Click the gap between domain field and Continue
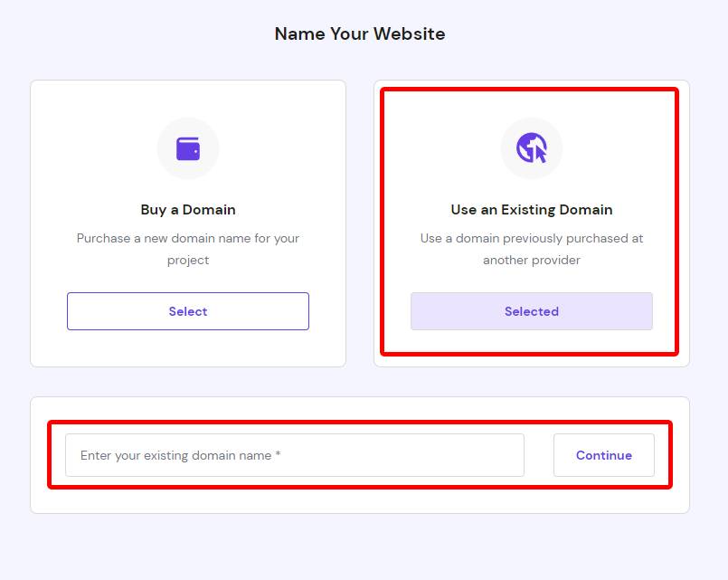This screenshot has height=580, width=728. (x=539, y=455)
